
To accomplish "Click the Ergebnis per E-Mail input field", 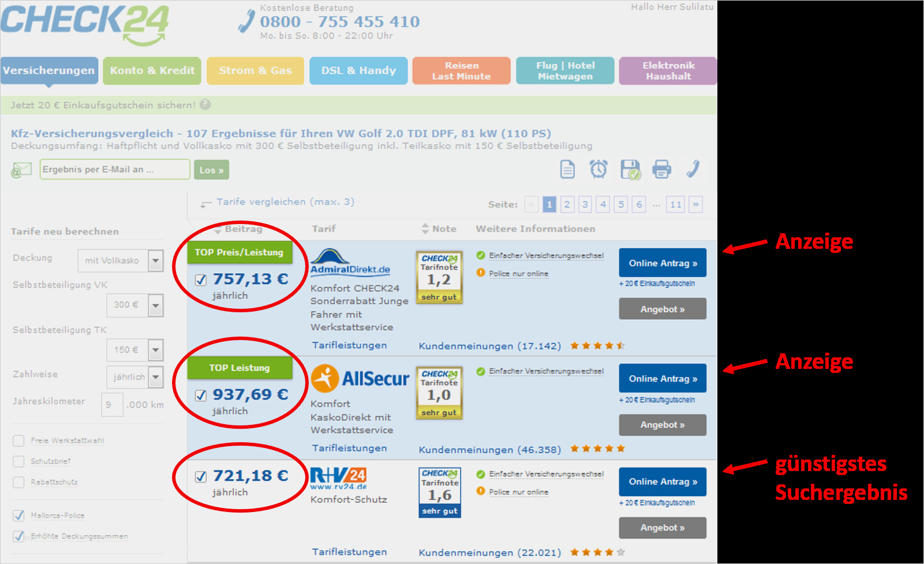I will (115, 169).
